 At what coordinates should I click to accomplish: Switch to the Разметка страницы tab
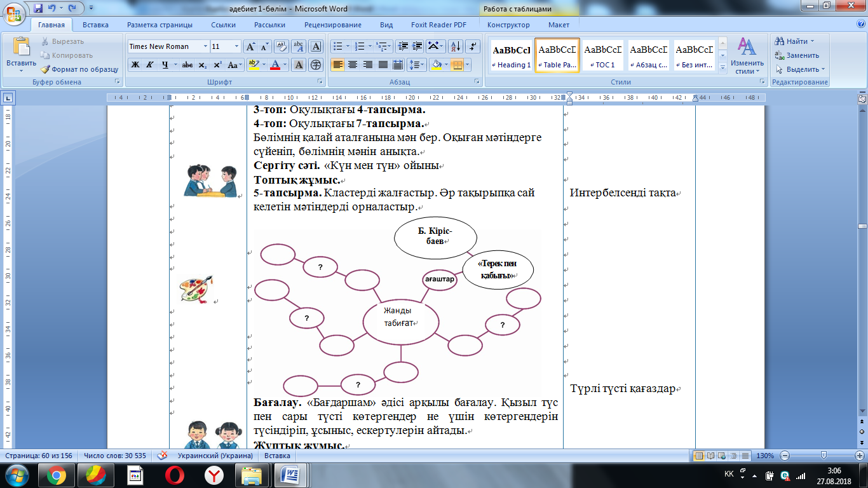click(x=159, y=25)
